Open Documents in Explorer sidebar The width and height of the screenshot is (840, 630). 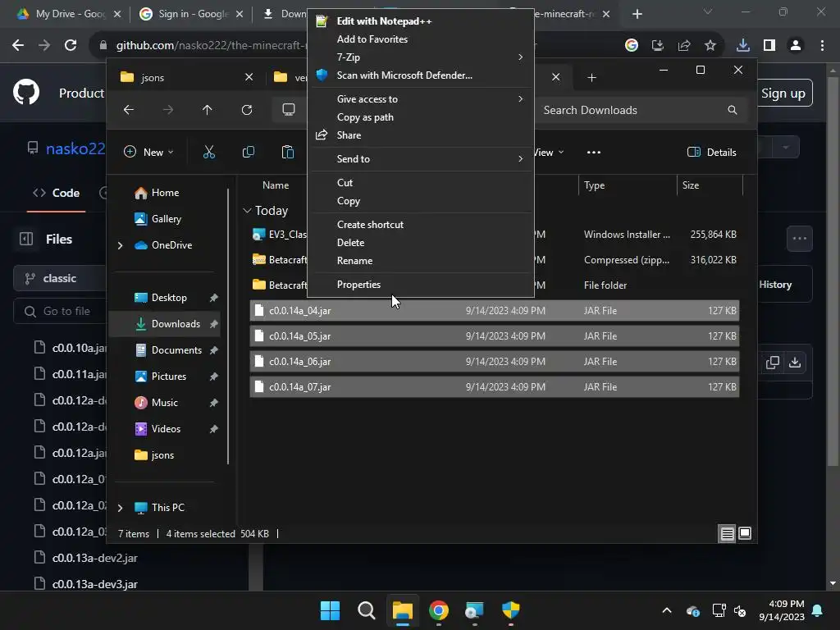pos(165,349)
